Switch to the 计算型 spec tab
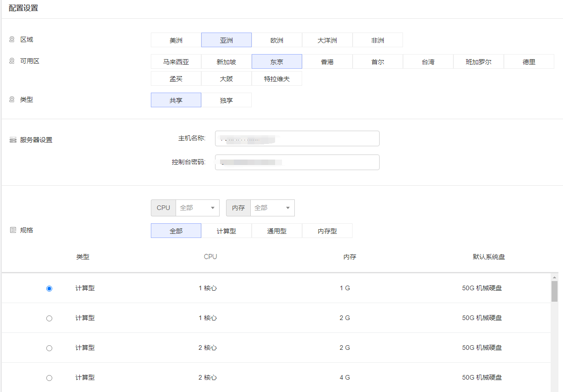This screenshot has width=563, height=392. 226,231
